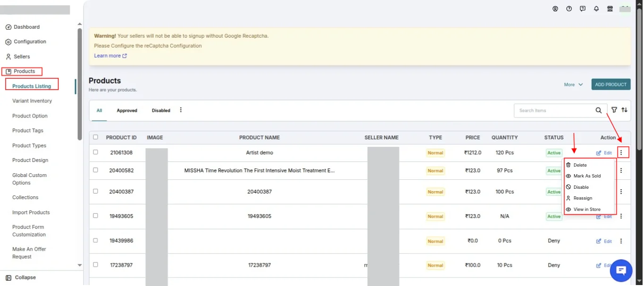Check the box for product 19439986
The width and height of the screenshot is (644, 286).
pyautogui.click(x=95, y=240)
